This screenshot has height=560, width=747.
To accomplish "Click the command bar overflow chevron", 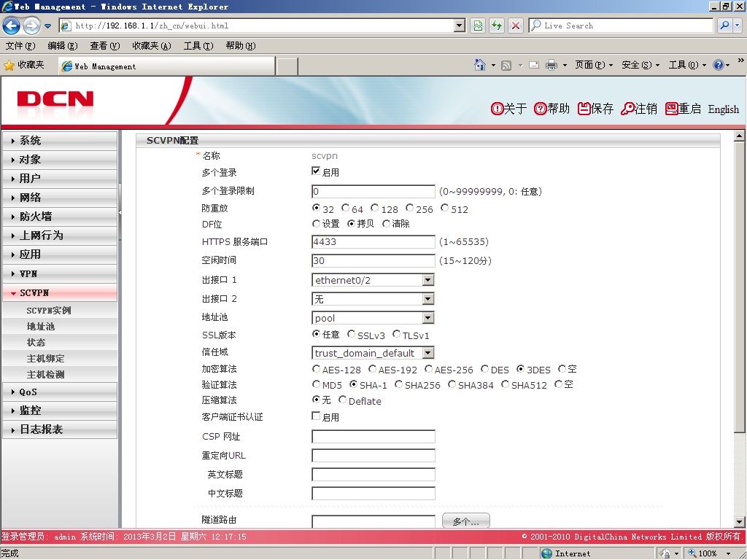I will point(740,61).
